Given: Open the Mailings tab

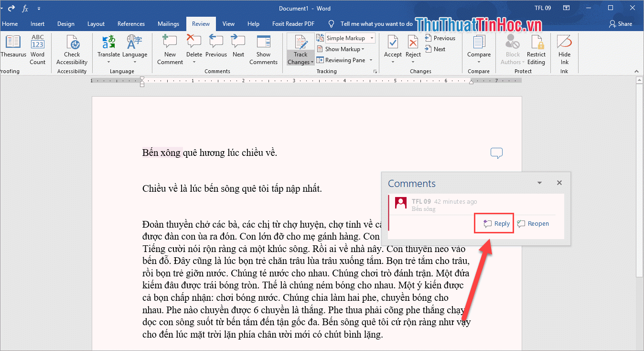Looking at the screenshot, I should pyautogui.click(x=168, y=24).
